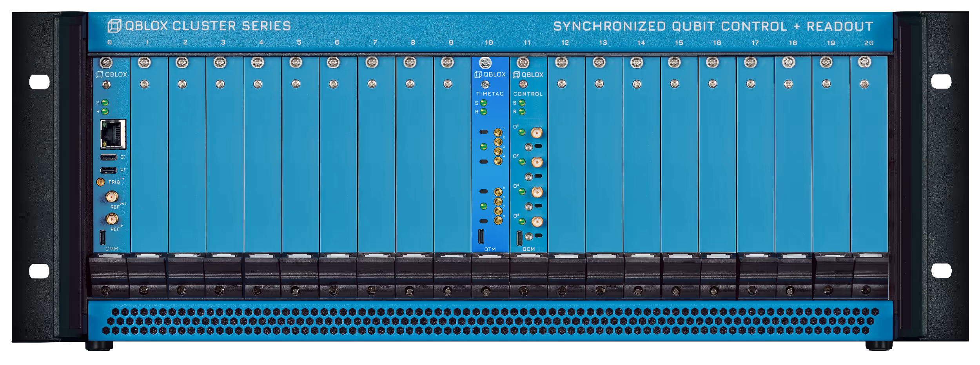Click the USB-C port at the QCM bottom
This screenshot has height=365, width=980.
(519, 238)
